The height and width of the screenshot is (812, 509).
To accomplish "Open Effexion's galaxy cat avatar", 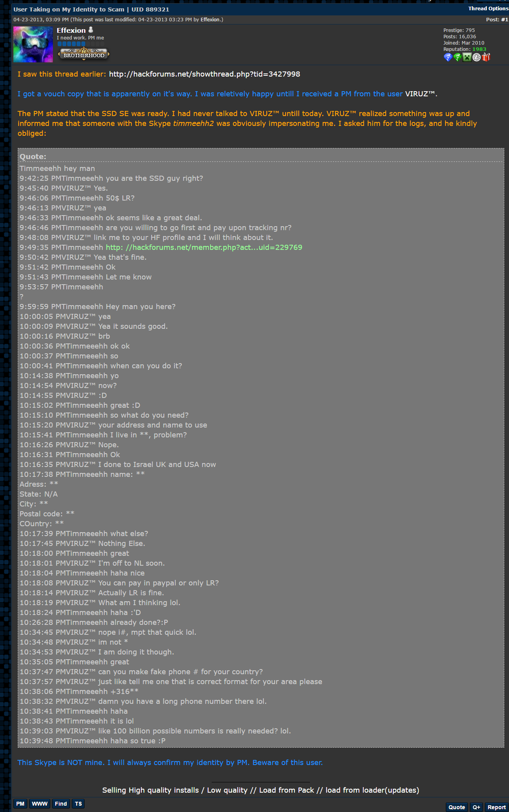I will coord(33,44).
